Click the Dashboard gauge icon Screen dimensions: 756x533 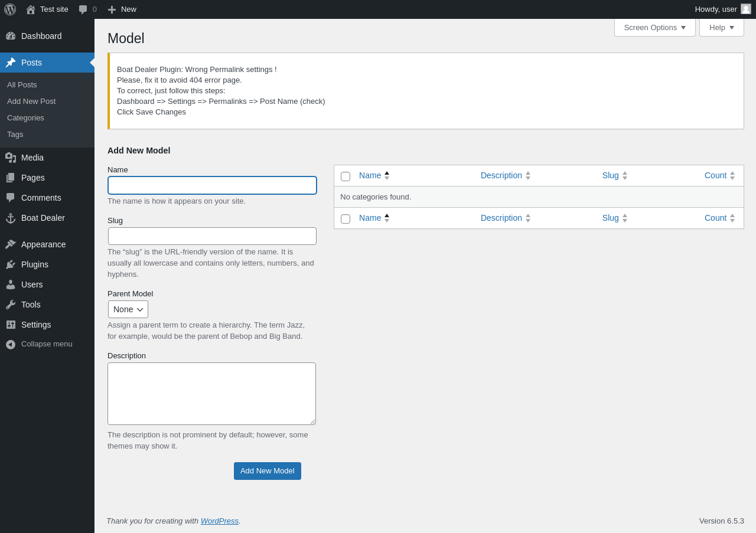[11, 36]
